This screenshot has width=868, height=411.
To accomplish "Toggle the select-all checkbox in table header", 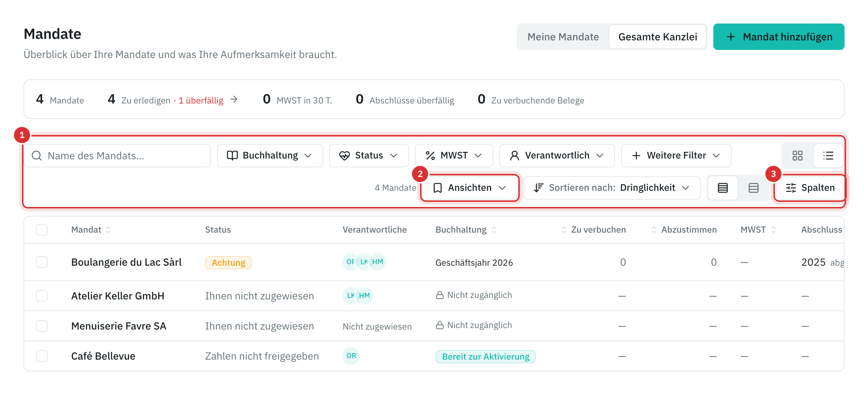I will tap(42, 230).
